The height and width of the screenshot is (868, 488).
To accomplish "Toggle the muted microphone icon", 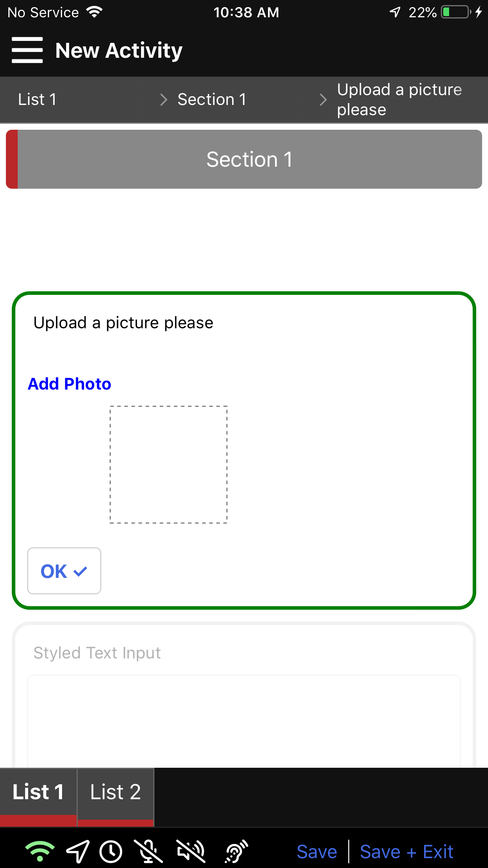I will [148, 851].
